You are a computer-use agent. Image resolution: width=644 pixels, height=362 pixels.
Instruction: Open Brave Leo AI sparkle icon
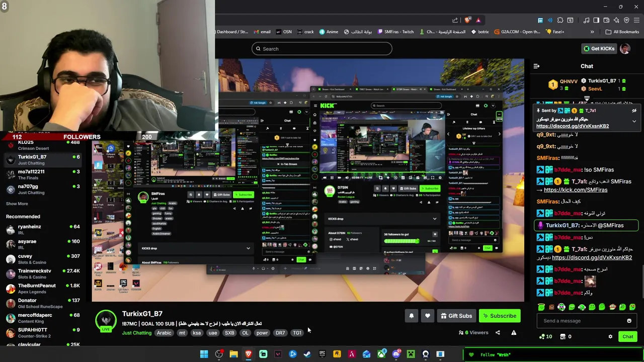pyautogui.click(x=617, y=20)
